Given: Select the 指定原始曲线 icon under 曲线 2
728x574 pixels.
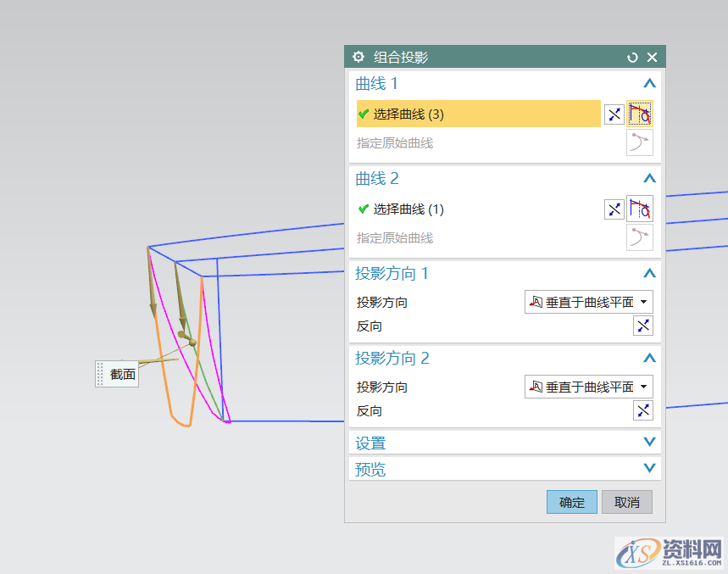Looking at the screenshot, I should point(640,237).
